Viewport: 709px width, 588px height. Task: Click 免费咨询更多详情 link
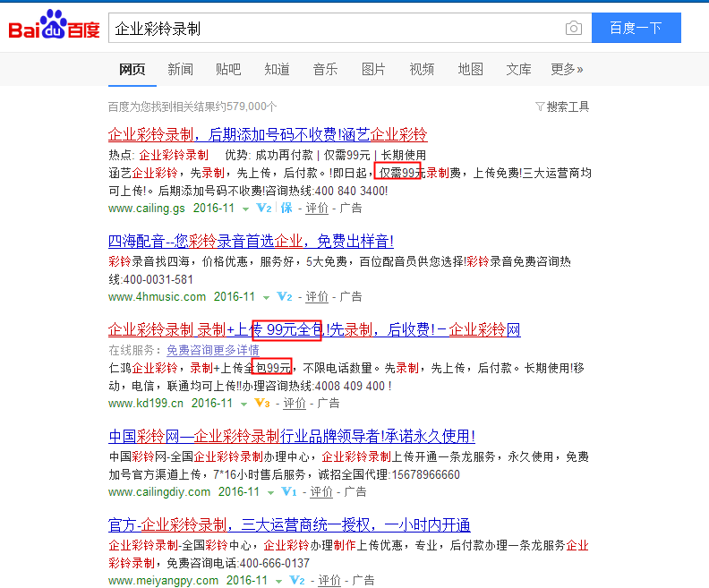[x=213, y=350]
